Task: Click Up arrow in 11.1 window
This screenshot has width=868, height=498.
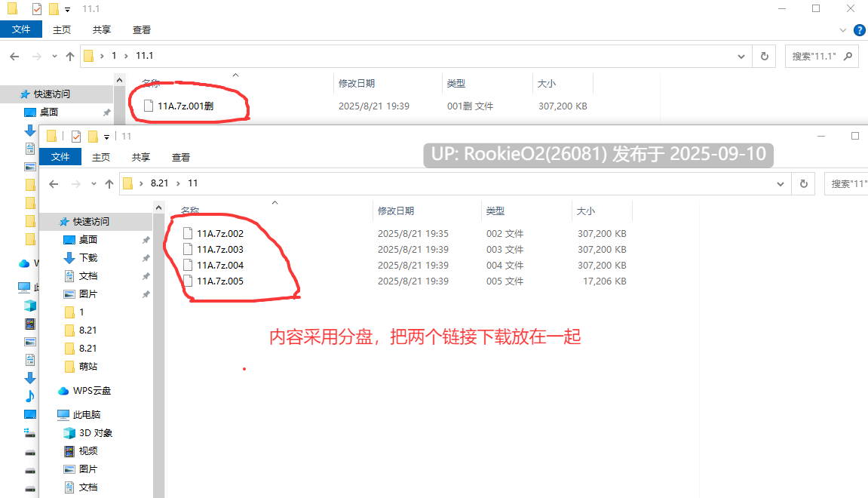Action: 69,56
